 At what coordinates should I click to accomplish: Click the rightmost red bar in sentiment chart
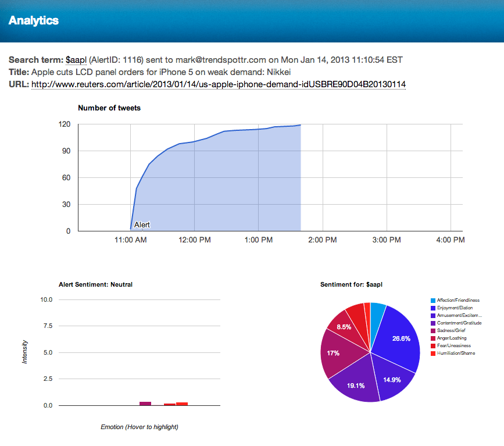182,403
